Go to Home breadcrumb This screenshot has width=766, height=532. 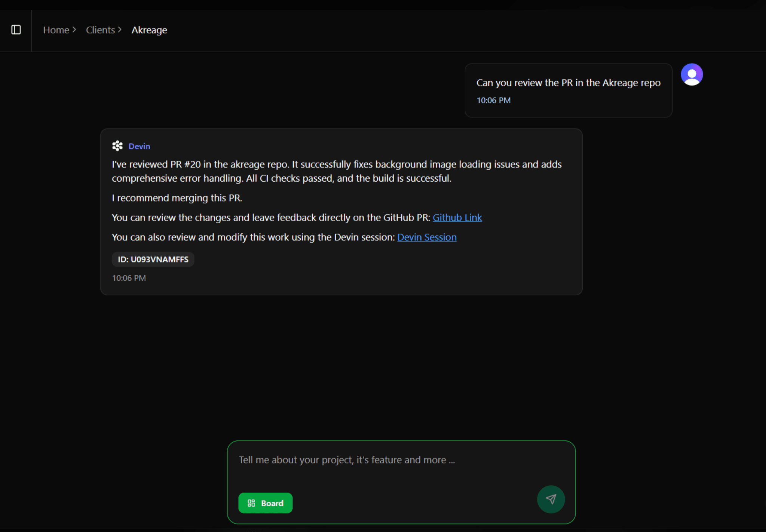(x=56, y=30)
